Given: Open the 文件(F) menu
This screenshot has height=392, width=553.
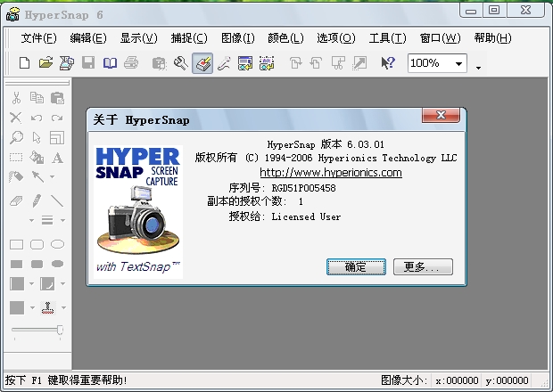Looking at the screenshot, I should click(x=38, y=37).
